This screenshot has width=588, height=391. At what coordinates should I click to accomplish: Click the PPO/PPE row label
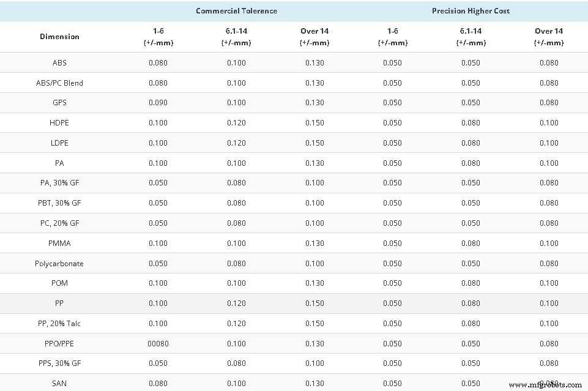tap(59, 343)
